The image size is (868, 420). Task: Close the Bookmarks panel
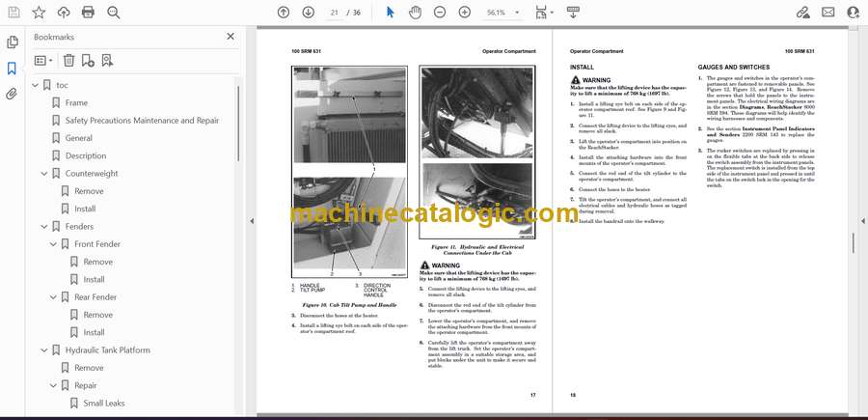coord(231,37)
